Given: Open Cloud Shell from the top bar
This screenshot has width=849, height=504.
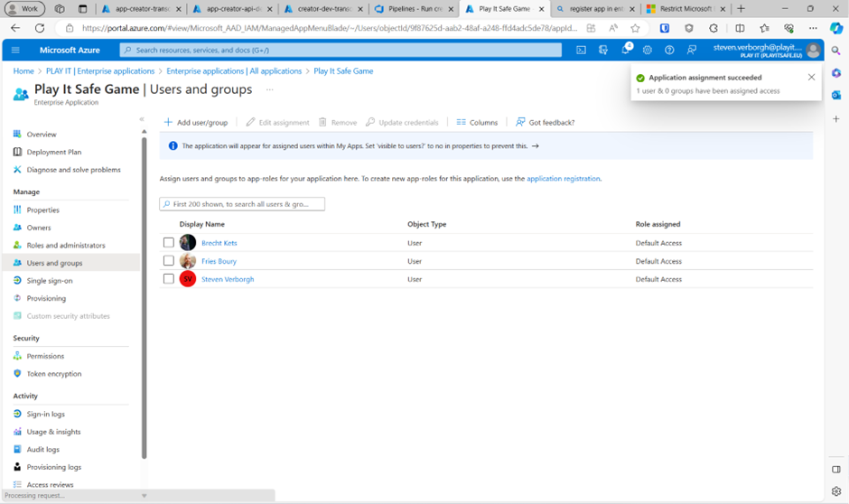Looking at the screenshot, I should click(x=581, y=51).
